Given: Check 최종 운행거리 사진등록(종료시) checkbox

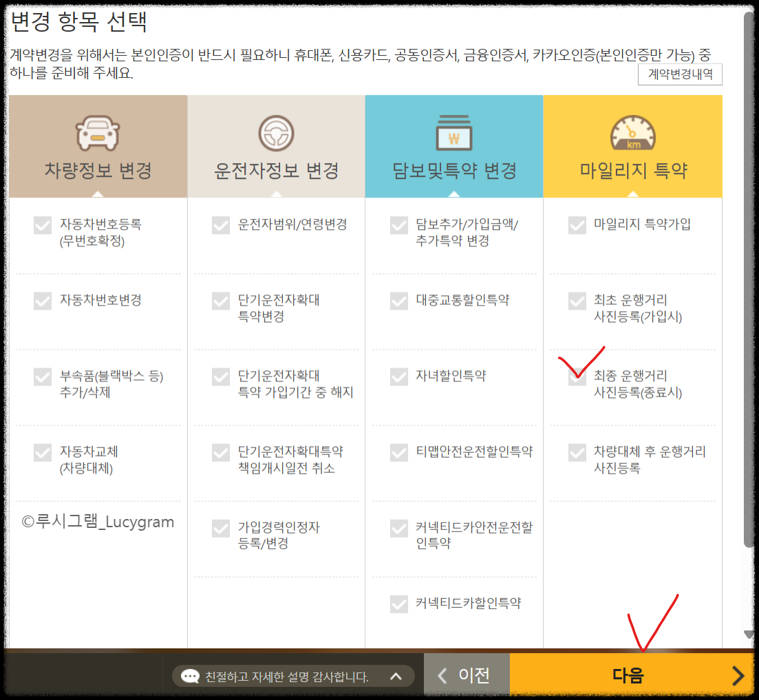Looking at the screenshot, I should [577, 376].
